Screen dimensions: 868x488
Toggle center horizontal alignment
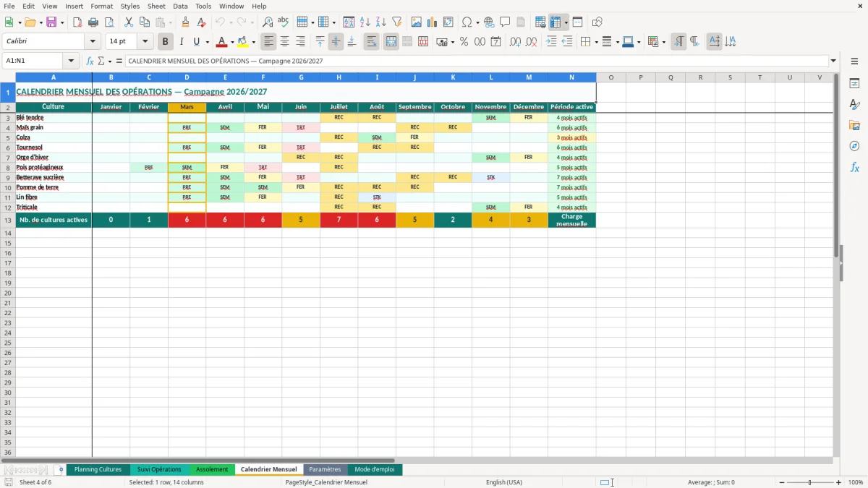285,42
